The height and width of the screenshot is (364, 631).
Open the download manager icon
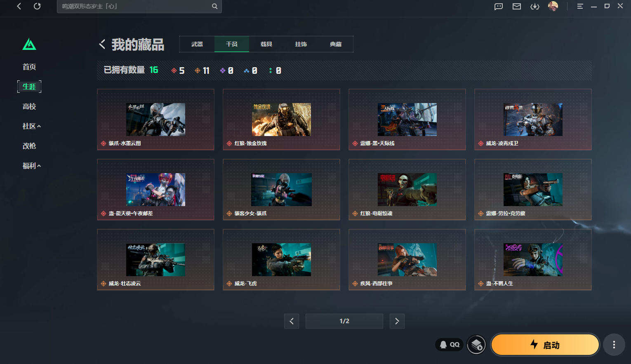click(535, 6)
